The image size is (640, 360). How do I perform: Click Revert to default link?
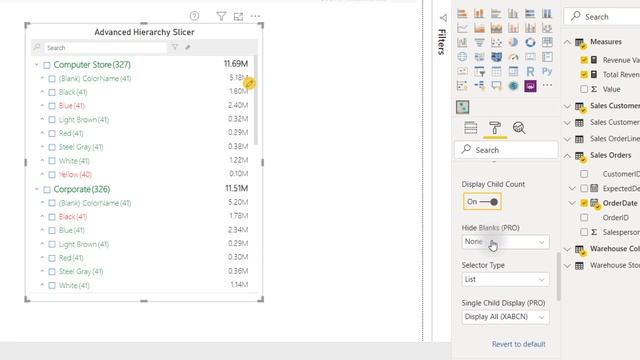518,344
